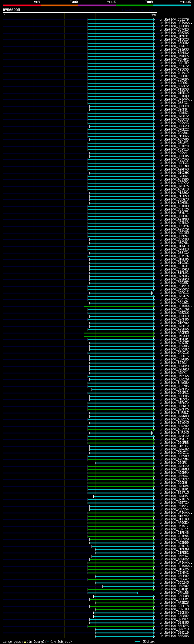Click the cyan ~100% identity legend segment
The width and height of the screenshot is (194, 644).
[x=172, y=5]
